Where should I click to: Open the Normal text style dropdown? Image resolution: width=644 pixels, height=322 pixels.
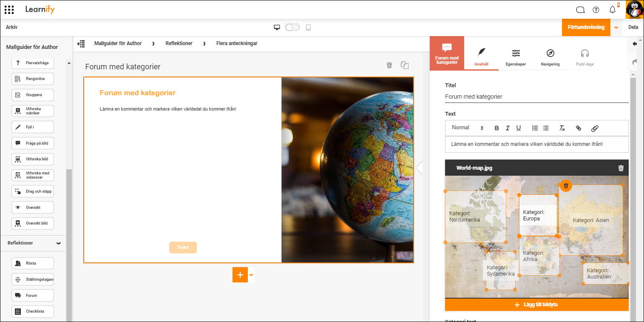468,128
